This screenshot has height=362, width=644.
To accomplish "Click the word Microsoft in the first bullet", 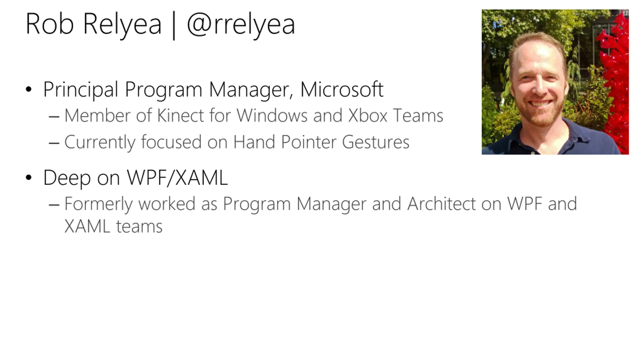I will (342, 89).
